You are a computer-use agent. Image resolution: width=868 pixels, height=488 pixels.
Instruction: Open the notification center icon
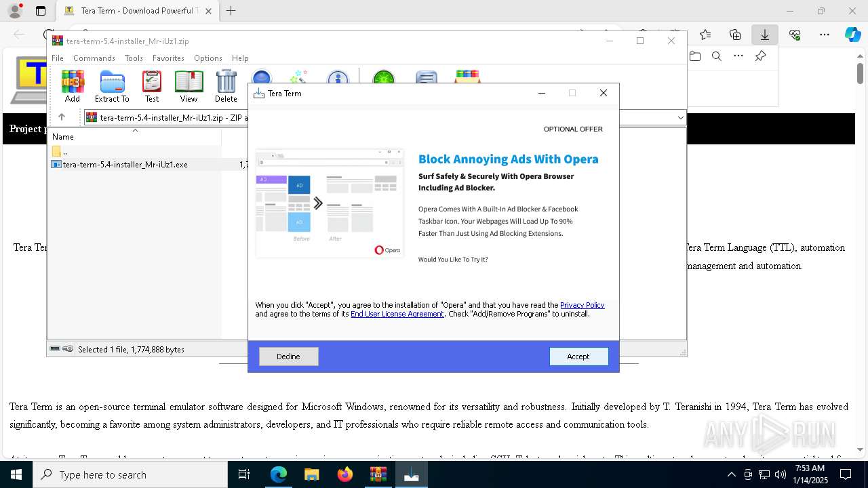[846, 475]
